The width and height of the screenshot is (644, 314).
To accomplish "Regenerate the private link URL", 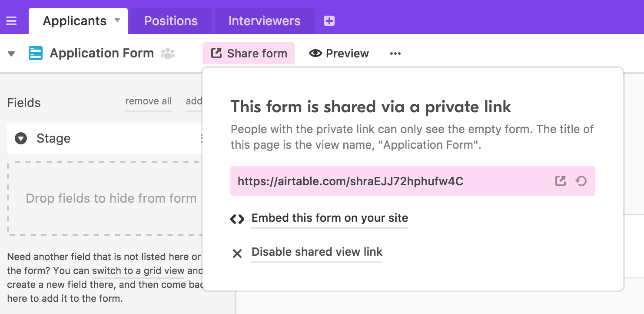I will [x=581, y=181].
